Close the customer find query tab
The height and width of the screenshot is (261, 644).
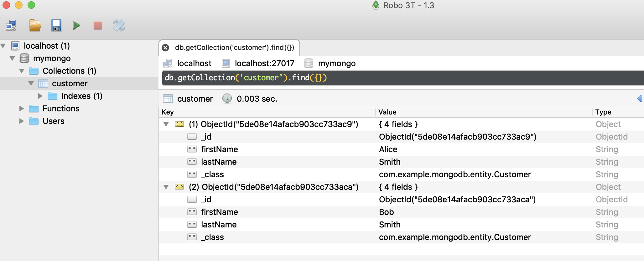(x=165, y=48)
